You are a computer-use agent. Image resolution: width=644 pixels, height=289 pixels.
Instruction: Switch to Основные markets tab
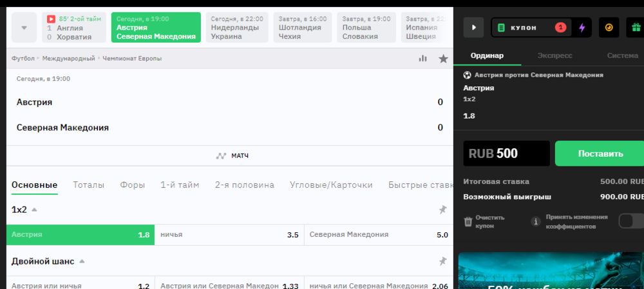(35, 185)
